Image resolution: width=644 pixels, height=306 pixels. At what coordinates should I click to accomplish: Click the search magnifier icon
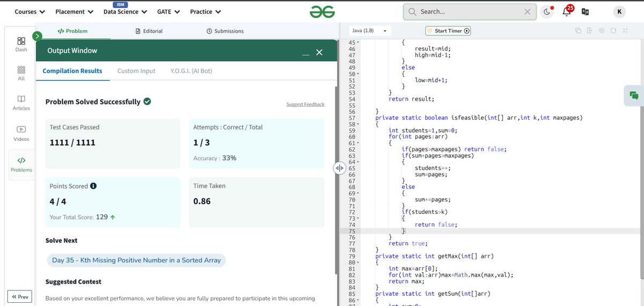[412, 11]
